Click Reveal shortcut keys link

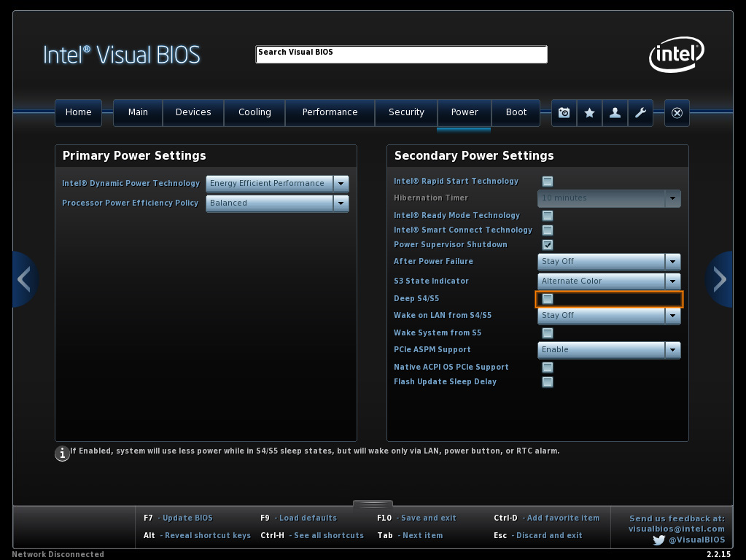[x=207, y=536]
